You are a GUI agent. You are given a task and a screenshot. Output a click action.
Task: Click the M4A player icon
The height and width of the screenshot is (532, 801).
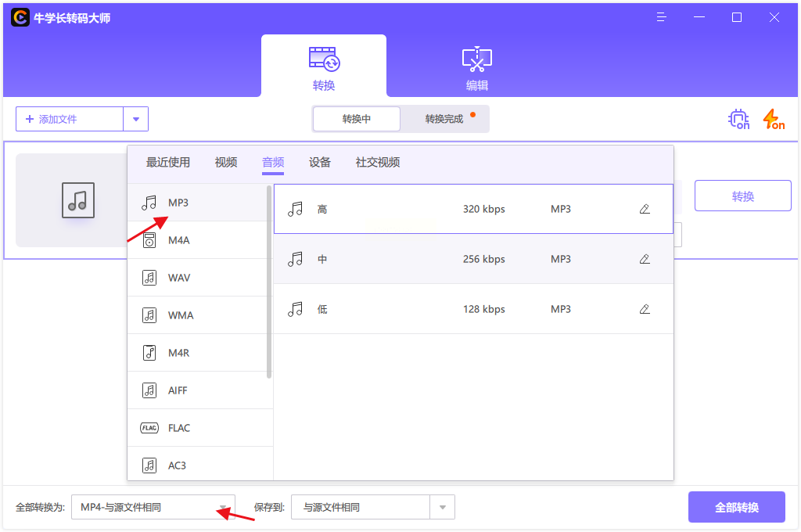149,240
